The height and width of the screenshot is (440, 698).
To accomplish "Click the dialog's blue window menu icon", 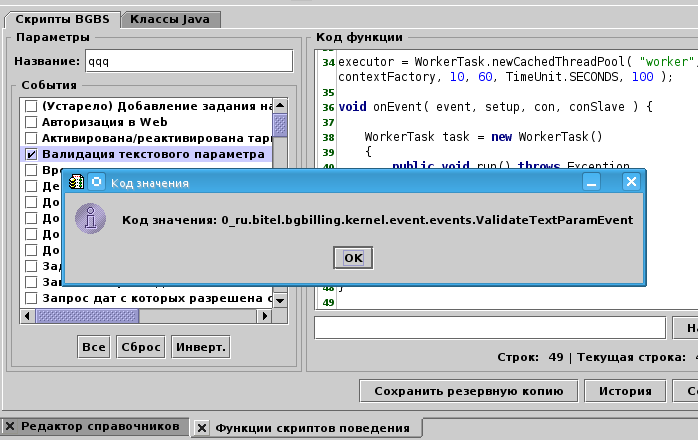I will (97, 182).
